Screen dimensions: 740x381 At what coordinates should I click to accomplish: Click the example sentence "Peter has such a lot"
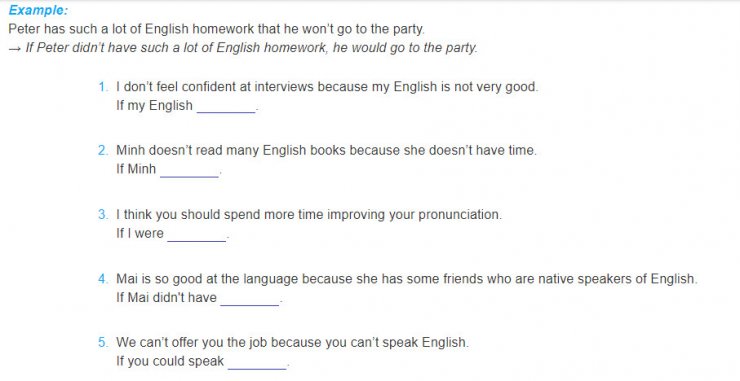coord(217,29)
